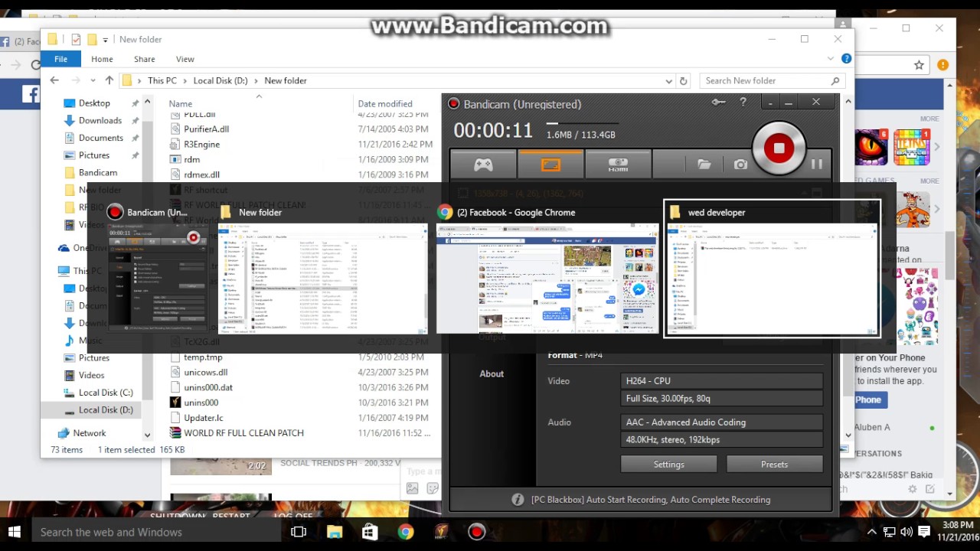Image resolution: width=980 pixels, height=551 pixels.
Task: Click the Bandicam register key icon
Action: (718, 103)
